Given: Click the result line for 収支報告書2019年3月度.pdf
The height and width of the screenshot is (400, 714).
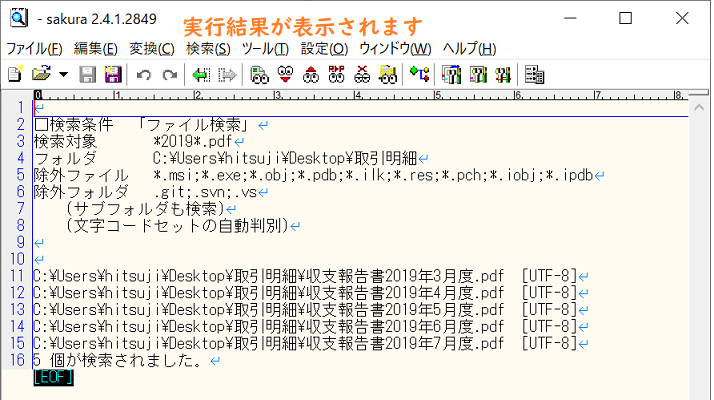Looking at the screenshot, I should (x=311, y=276).
